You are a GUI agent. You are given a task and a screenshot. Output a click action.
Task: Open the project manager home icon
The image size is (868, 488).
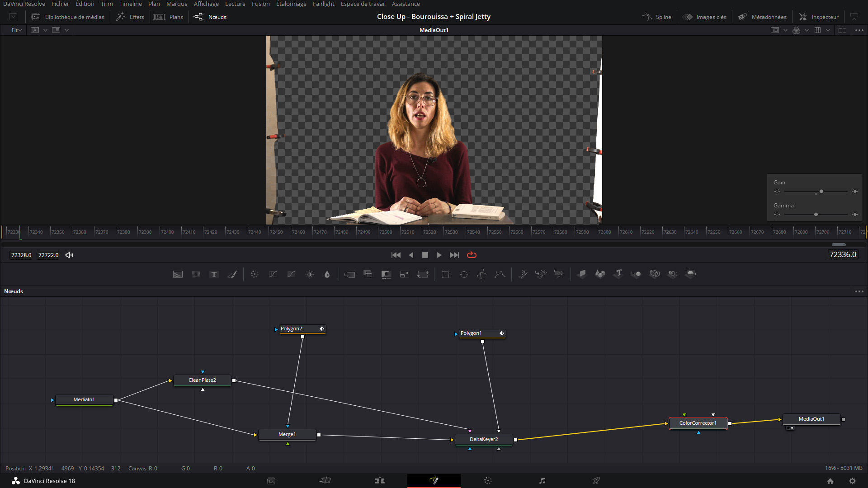830,481
